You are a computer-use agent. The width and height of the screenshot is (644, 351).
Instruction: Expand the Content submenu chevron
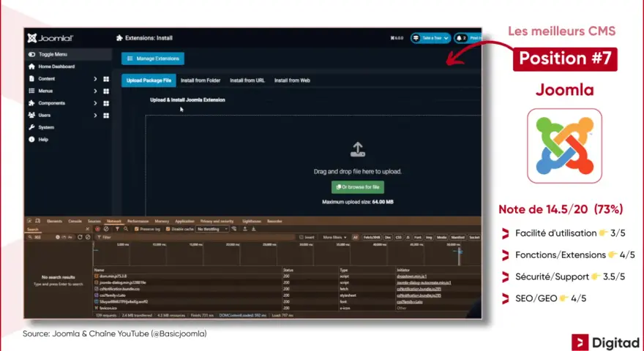point(95,79)
